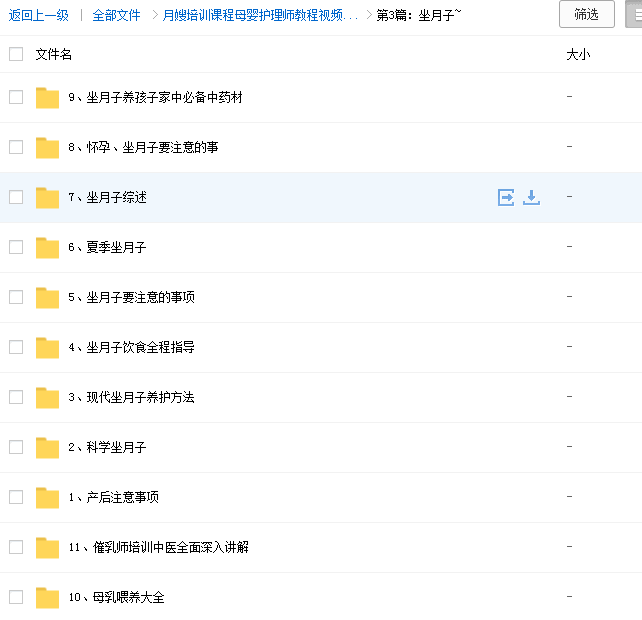This screenshot has height=620, width=642.
Task: Open the folder icon for 3、现代坐月子养护方法
Action: [47, 398]
